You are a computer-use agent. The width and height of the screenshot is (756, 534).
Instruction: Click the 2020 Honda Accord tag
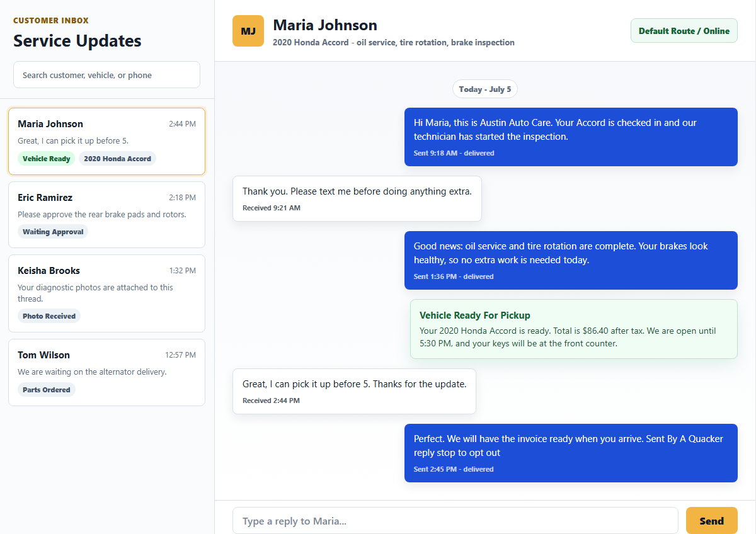[117, 159]
